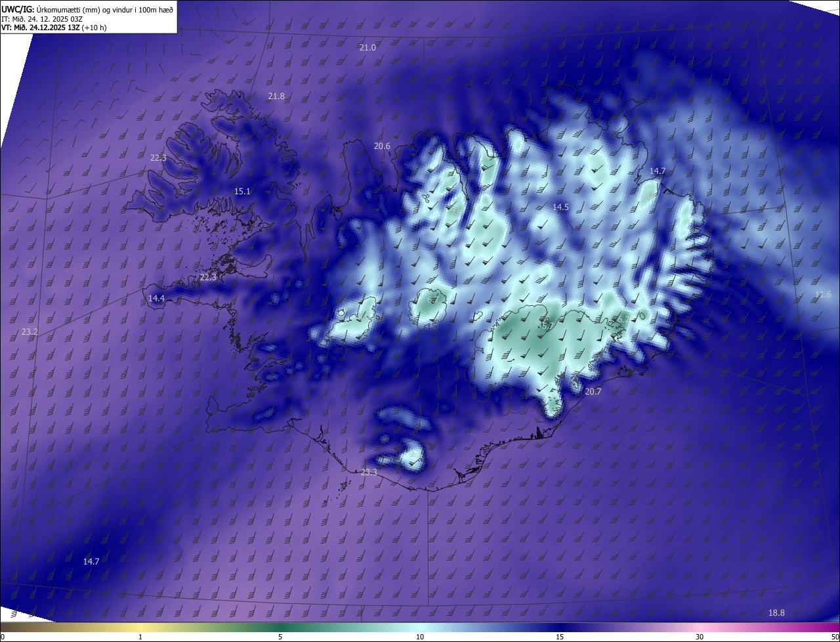Image resolution: width=840 pixels, height=642 pixels.
Task: Click the 21.8 value label on the map
Action: tap(277, 96)
